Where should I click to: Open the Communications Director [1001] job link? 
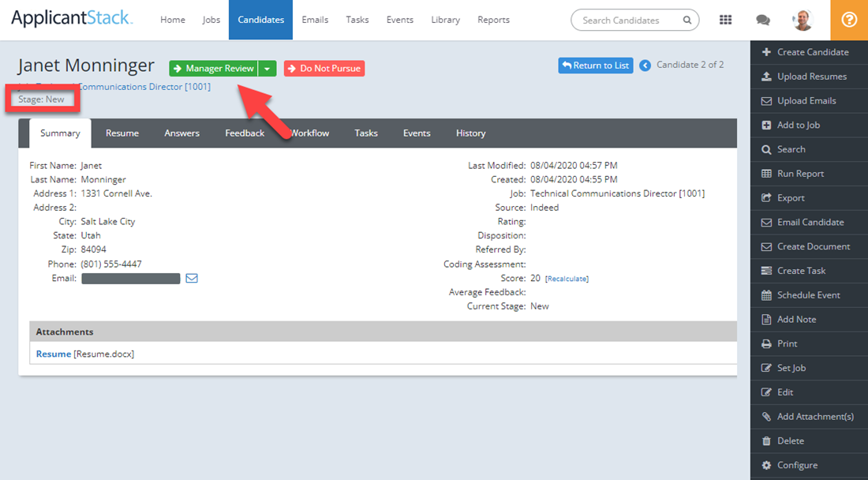pyautogui.click(x=144, y=87)
